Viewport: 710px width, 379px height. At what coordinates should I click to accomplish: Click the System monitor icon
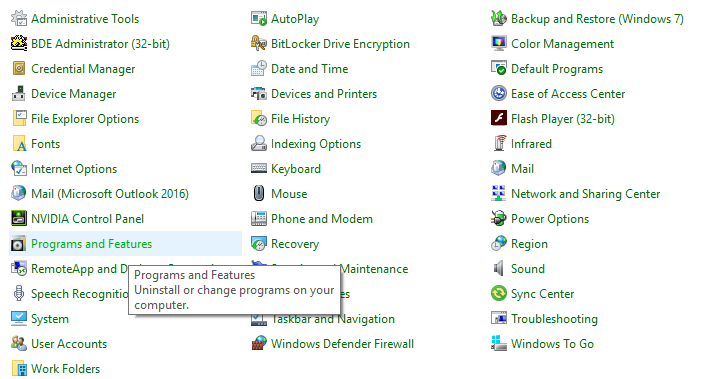coord(19,318)
